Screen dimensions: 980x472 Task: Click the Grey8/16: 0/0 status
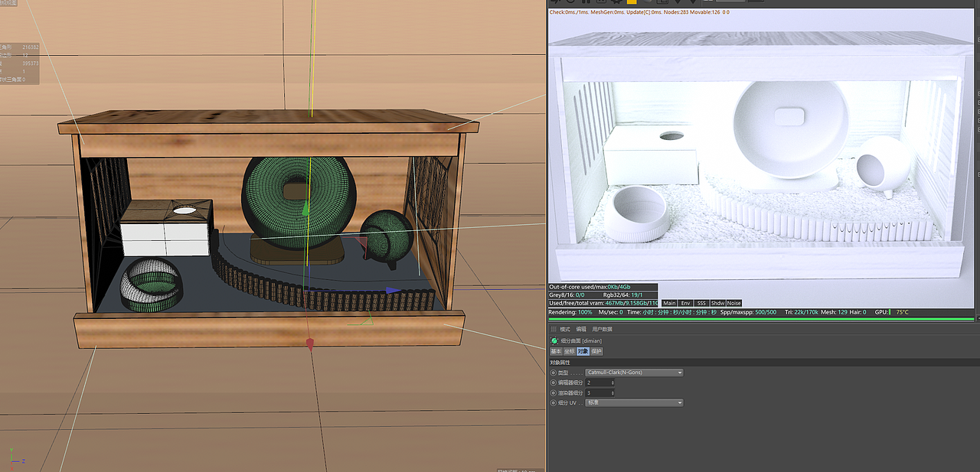pyautogui.click(x=567, y=295)
